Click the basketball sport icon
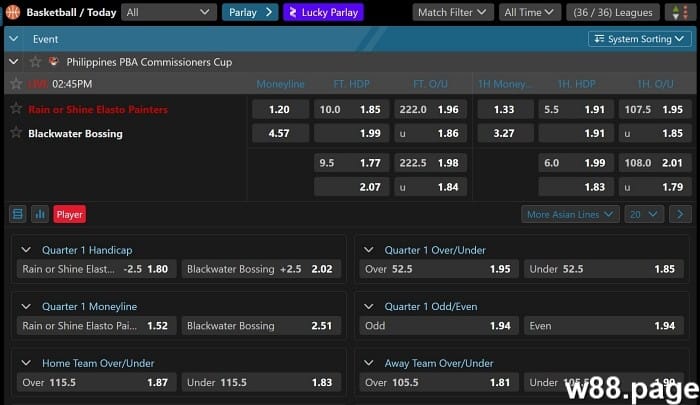This screenshot has width=700, height=405. pyautogui.click(x=13, y=12)
